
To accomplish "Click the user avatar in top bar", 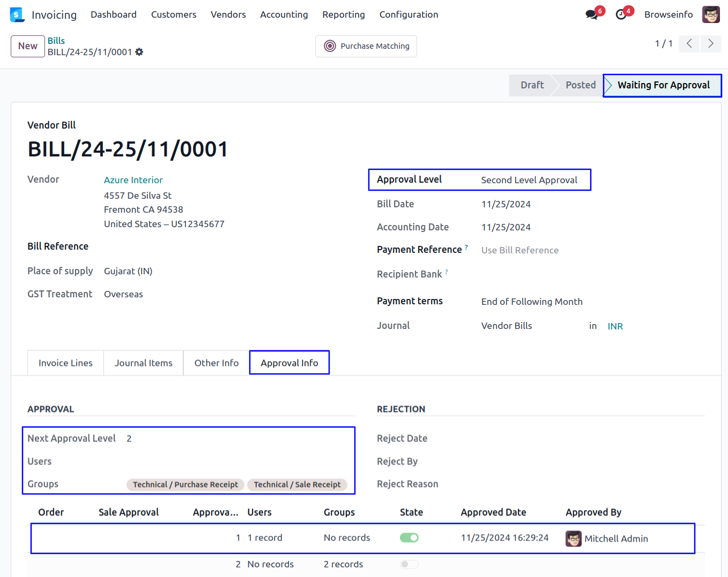I will tap(711, 14).
